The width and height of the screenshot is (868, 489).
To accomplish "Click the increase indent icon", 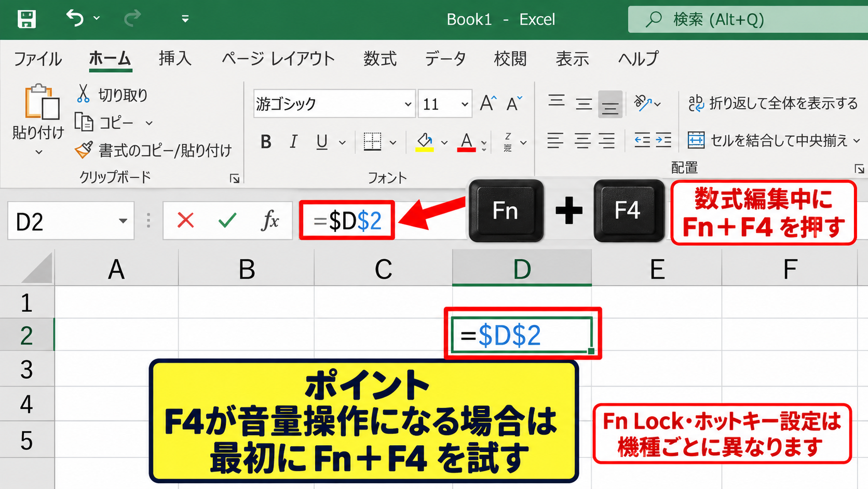I will point(663,140).
